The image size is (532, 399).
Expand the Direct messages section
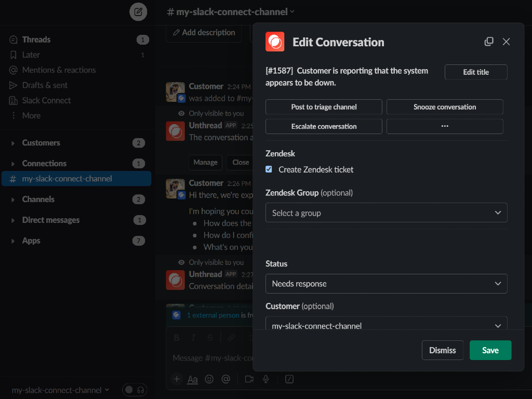point(50,220)
